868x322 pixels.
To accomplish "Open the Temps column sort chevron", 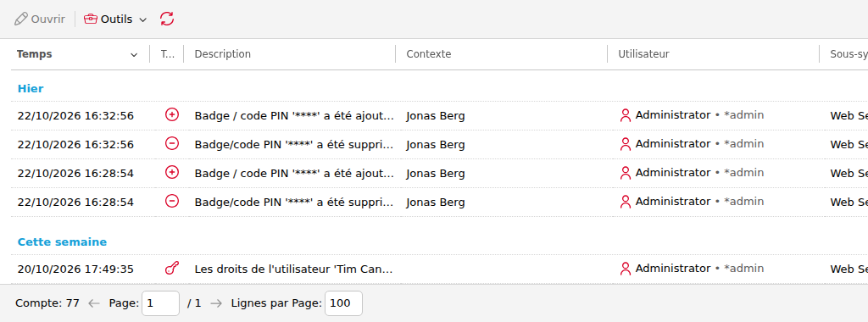I will pyautogui.click(x=134, y=55).
